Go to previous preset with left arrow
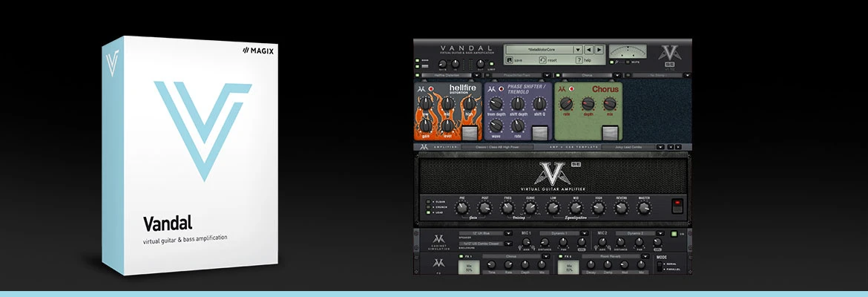 pos(588,50)
